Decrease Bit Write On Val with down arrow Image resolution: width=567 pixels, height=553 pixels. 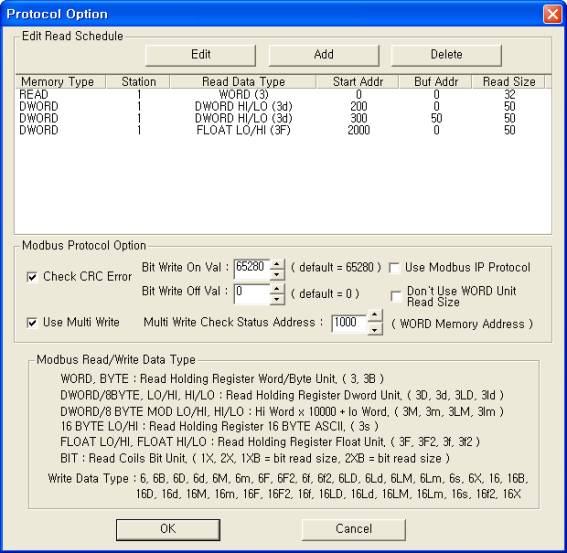click(x=277, y=275)
